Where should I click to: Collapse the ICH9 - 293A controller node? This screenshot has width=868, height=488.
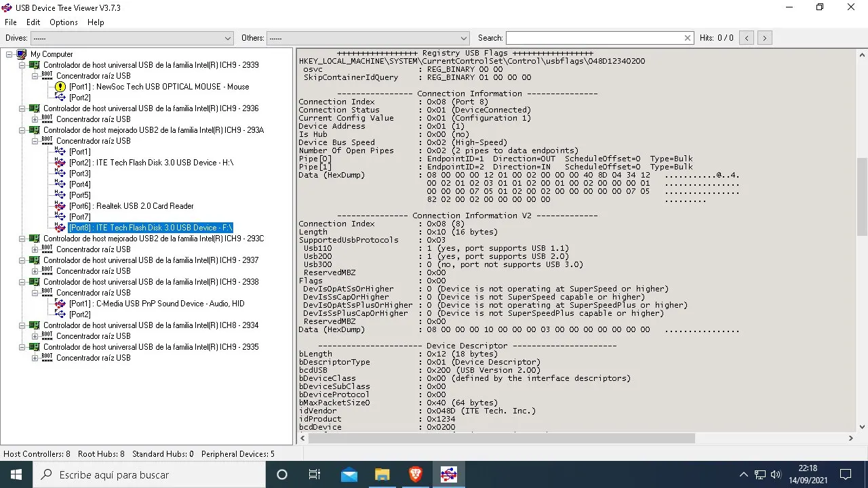coord(22,130)
